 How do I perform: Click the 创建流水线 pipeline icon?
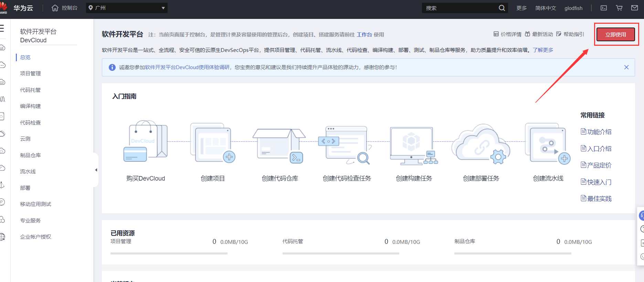point(548,143)
